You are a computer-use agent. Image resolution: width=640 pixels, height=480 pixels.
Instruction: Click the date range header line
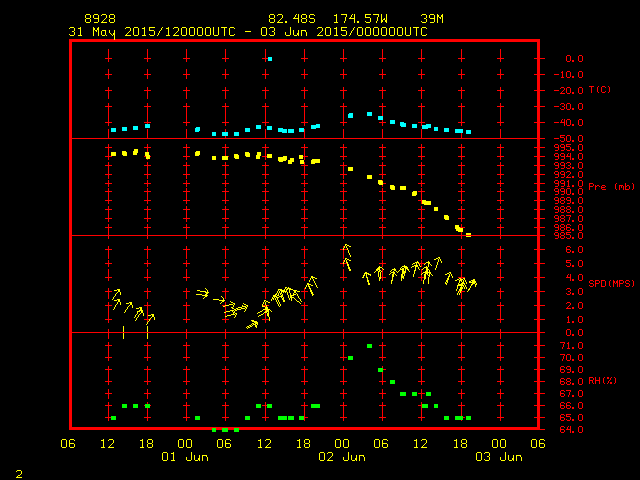[248, 32]
